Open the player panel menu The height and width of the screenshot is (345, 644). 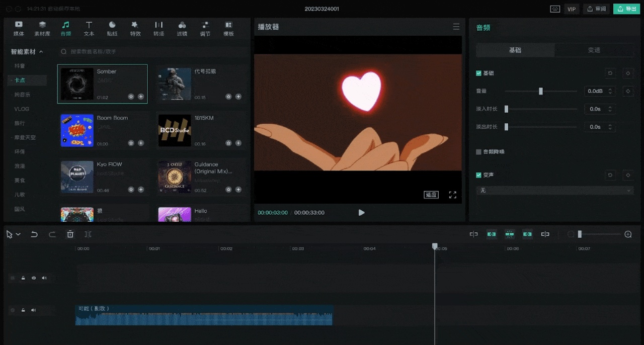pos(456,27)
